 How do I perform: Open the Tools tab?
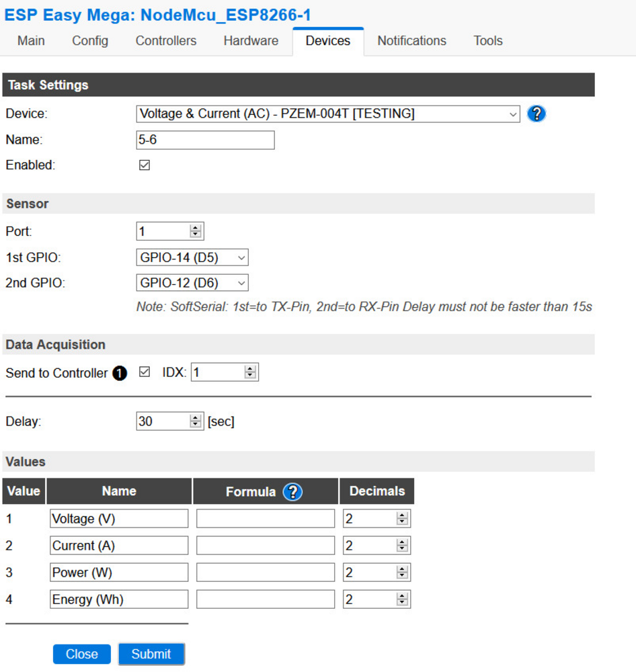[488, 41]
